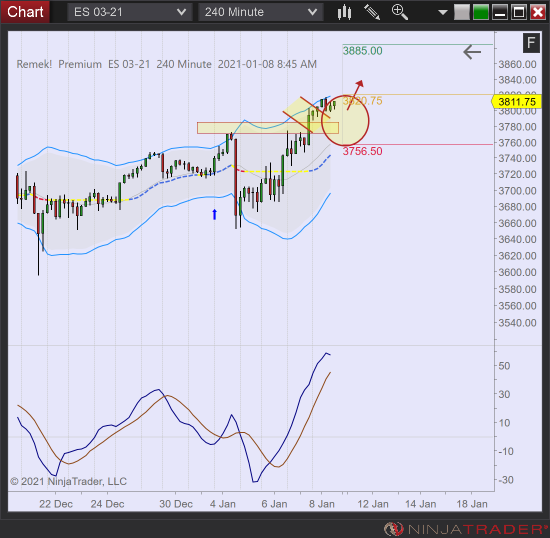Image resolution: width=550 pixels, height=538 pixels.
Task: Select the blue up arrow marker
Action: [x=214, y=214]
